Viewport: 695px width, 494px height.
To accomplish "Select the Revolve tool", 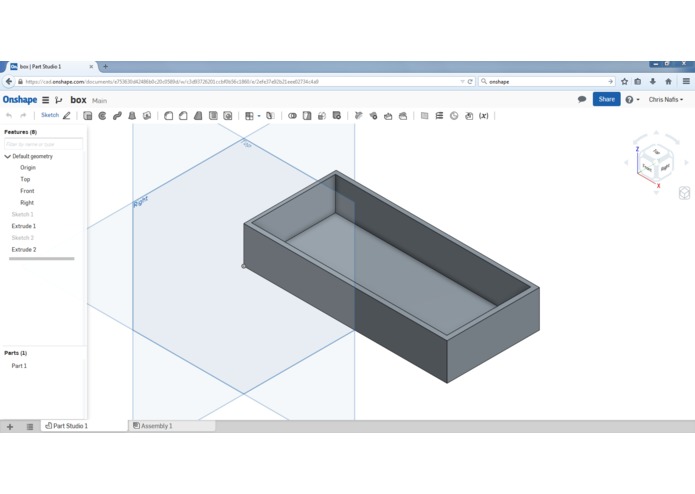I will (x=102, y=116).
